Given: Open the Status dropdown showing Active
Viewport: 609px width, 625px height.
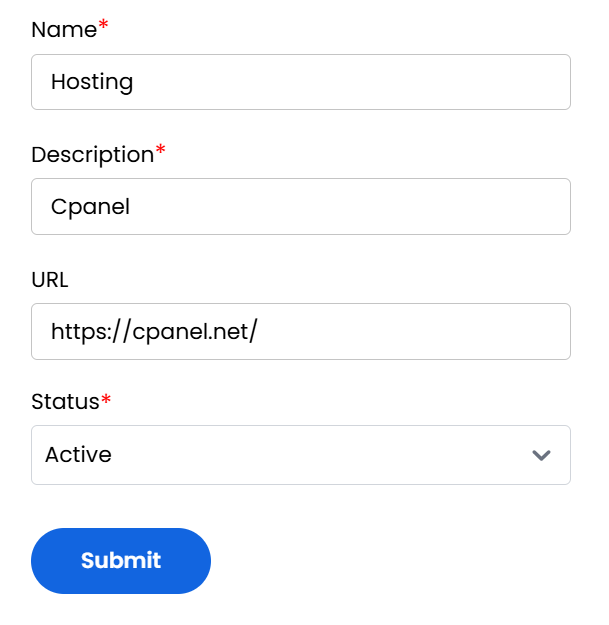Looking at the screenshot, I should pyautogui.click(x=300, y=455).
